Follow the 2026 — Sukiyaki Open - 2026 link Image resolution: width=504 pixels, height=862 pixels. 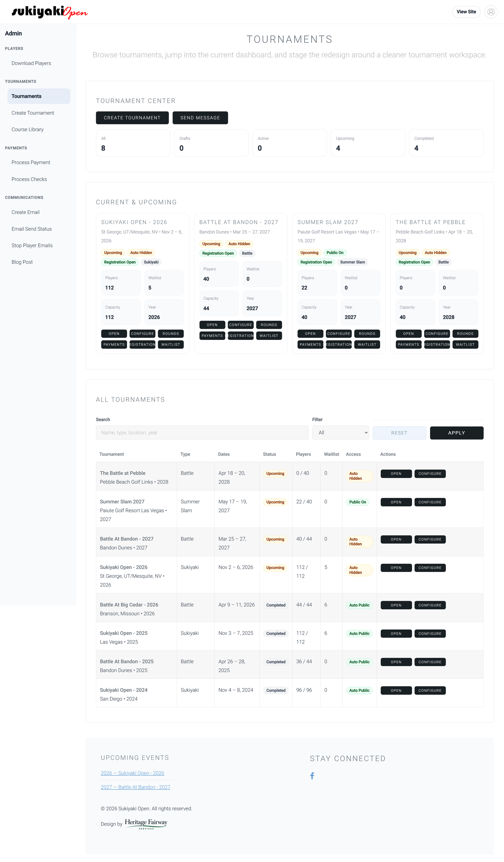(132, 773)
